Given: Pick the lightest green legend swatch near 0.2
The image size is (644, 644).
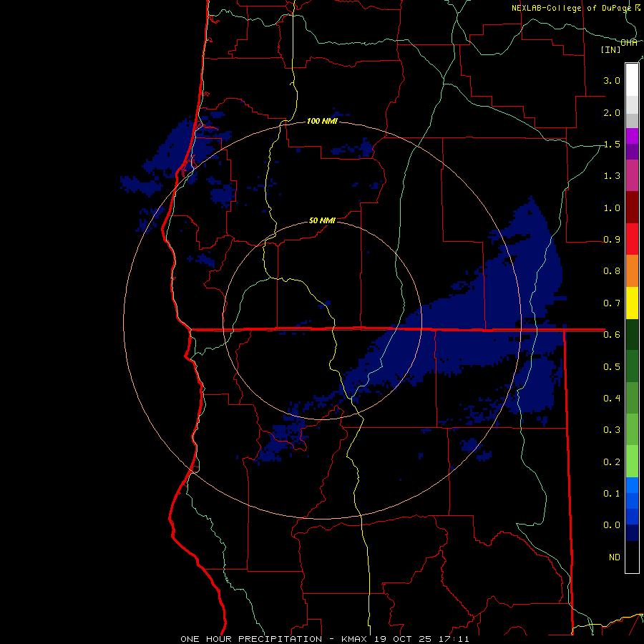Looking at the screenshot, I should tap(632, 461).
